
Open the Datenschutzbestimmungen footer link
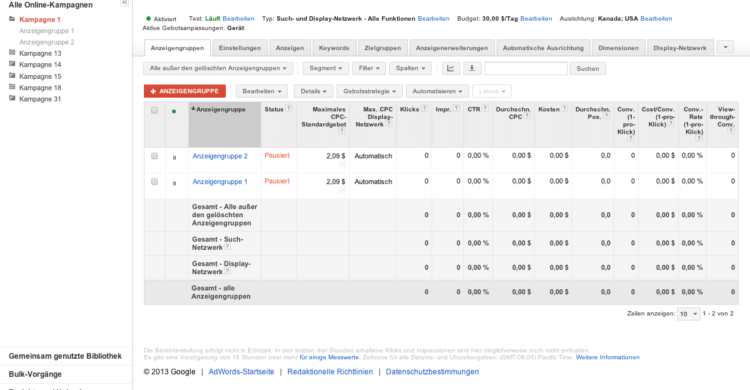coord(432,372)
